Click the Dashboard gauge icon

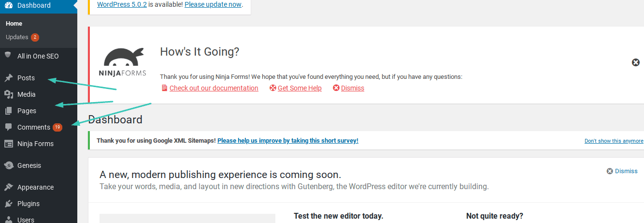tap(9, 5)
